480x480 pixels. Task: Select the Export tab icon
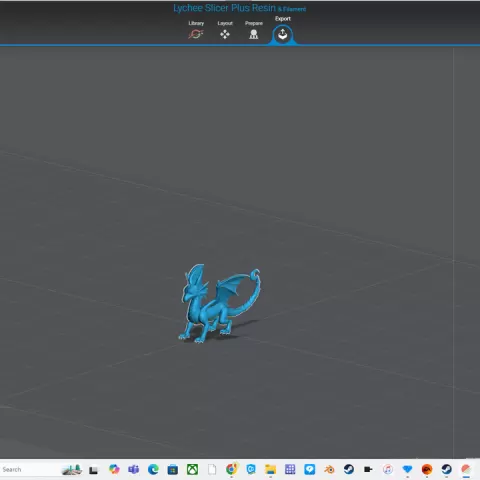[x=283, y=34]
